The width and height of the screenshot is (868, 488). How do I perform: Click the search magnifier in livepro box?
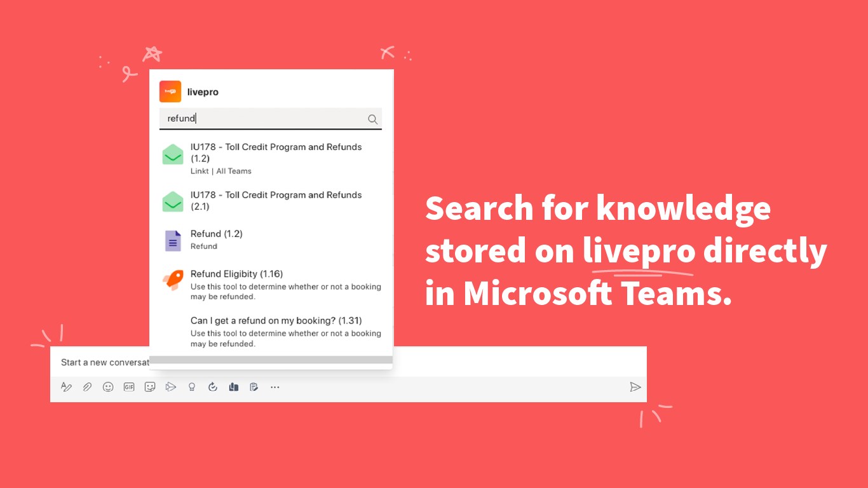pyautogui.click(x=372, y=119)
